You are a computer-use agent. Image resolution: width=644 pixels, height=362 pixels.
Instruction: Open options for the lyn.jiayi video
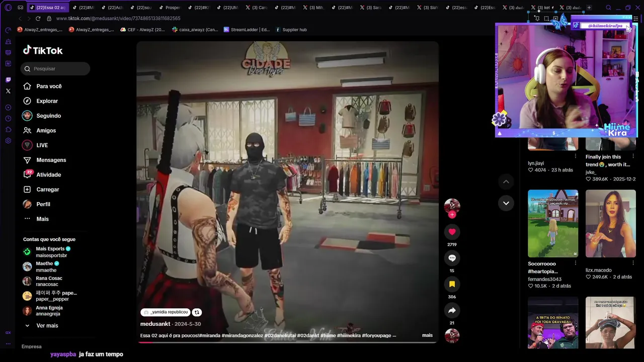tap(576, 156)
